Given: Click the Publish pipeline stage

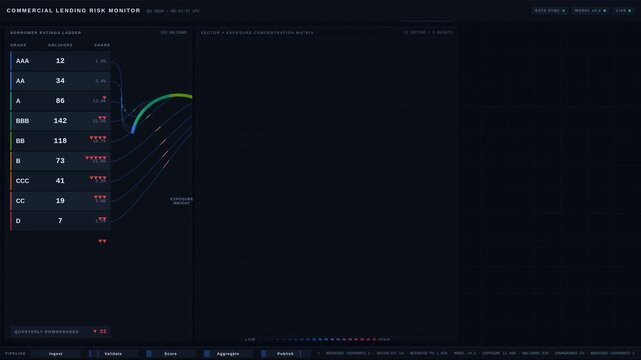Looking at the screenshot, I should pos(285,354).
